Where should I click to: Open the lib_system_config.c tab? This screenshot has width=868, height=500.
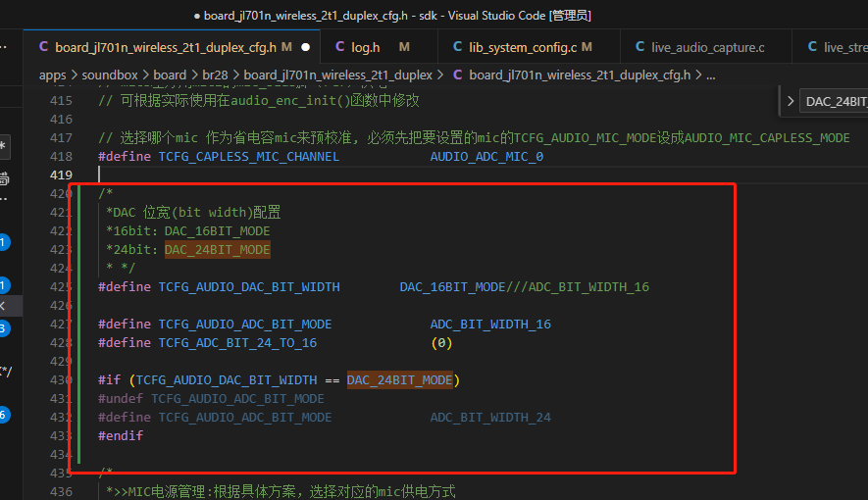(529, 48)
